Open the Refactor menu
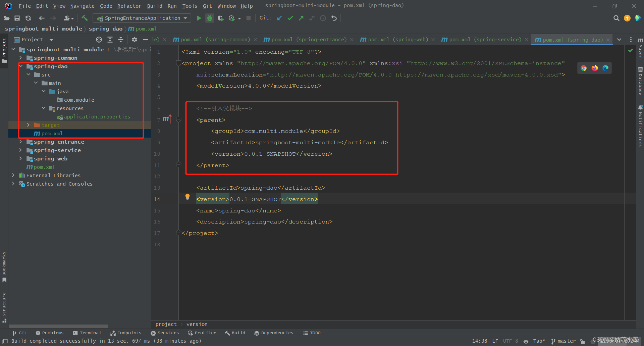 [129, 6]
